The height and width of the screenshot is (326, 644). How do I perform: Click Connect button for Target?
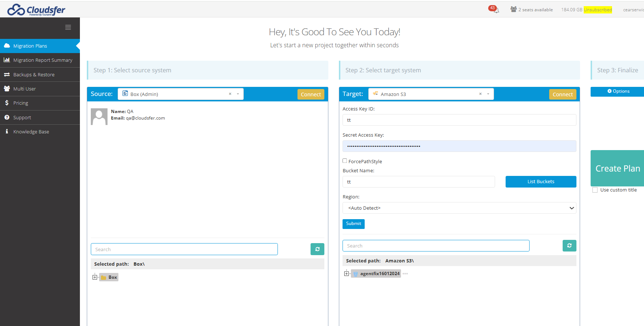[x=563, y=94]
